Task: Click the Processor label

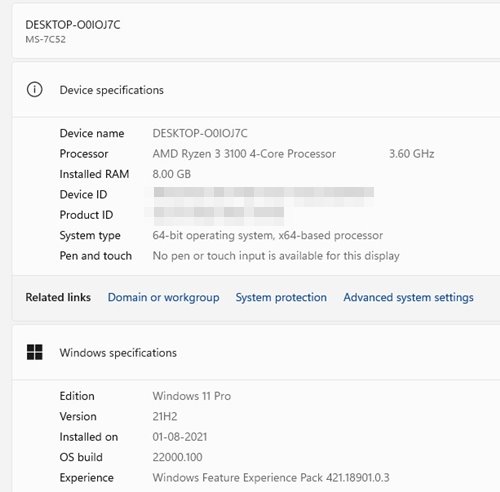Action: pyautogui.click(x=84, y=154)
